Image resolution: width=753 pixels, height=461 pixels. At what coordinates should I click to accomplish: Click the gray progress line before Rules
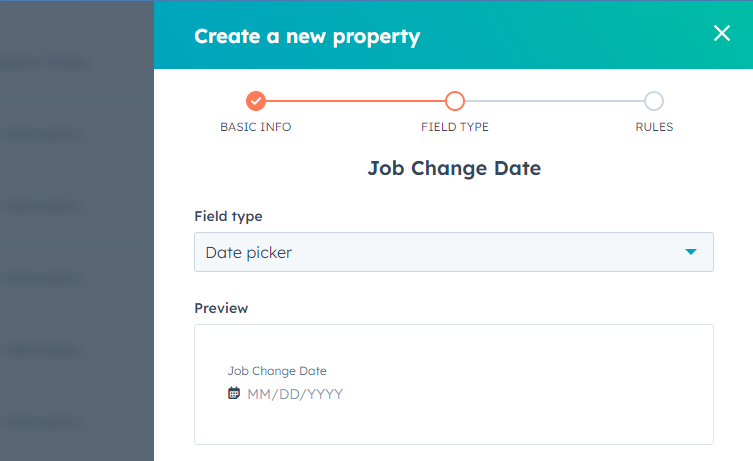pos(554,101)
